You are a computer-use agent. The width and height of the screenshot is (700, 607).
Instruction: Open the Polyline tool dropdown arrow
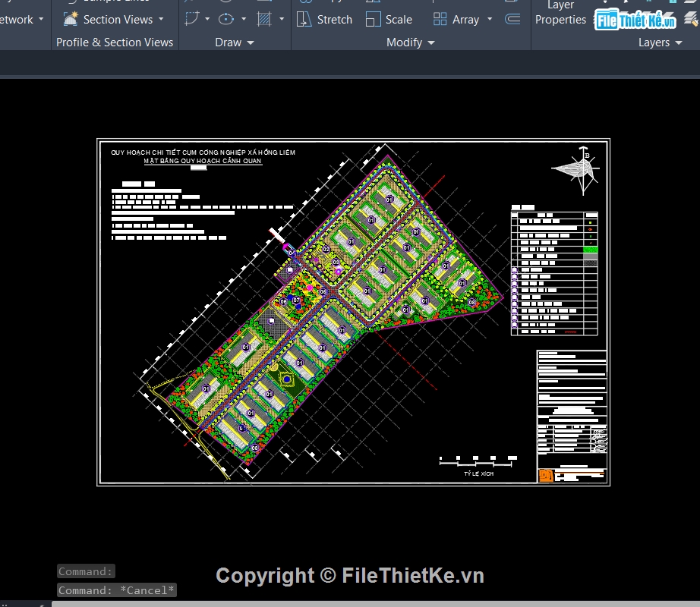click(x=207, y=19)
